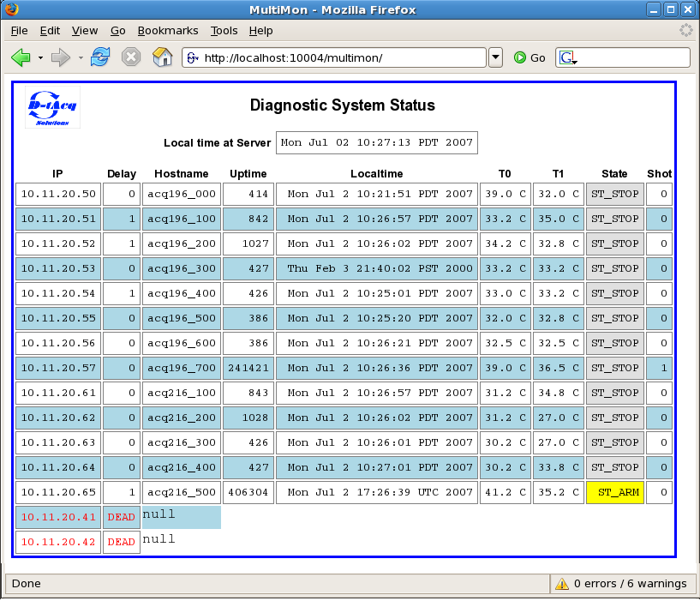Click the '0 errors / 6 warnings' status

coord(630,584)
